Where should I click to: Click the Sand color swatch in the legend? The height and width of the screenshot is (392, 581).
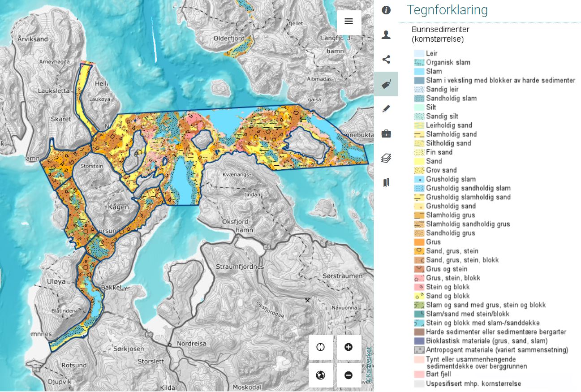(419, 161)
